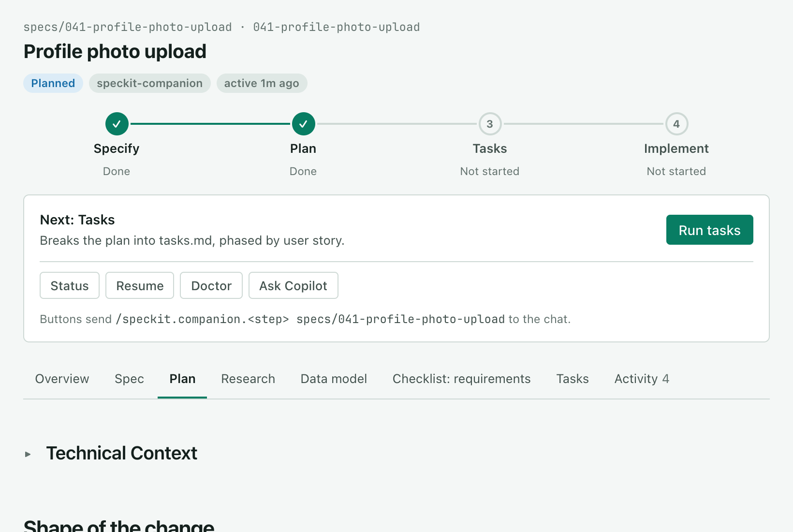Click the Implement step label
793x532 pixels.
point(676,148)
